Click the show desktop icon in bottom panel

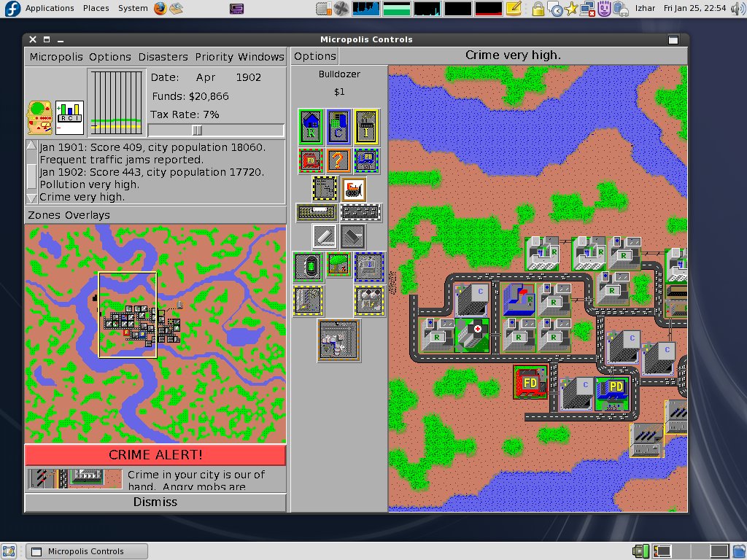point(9,551)
